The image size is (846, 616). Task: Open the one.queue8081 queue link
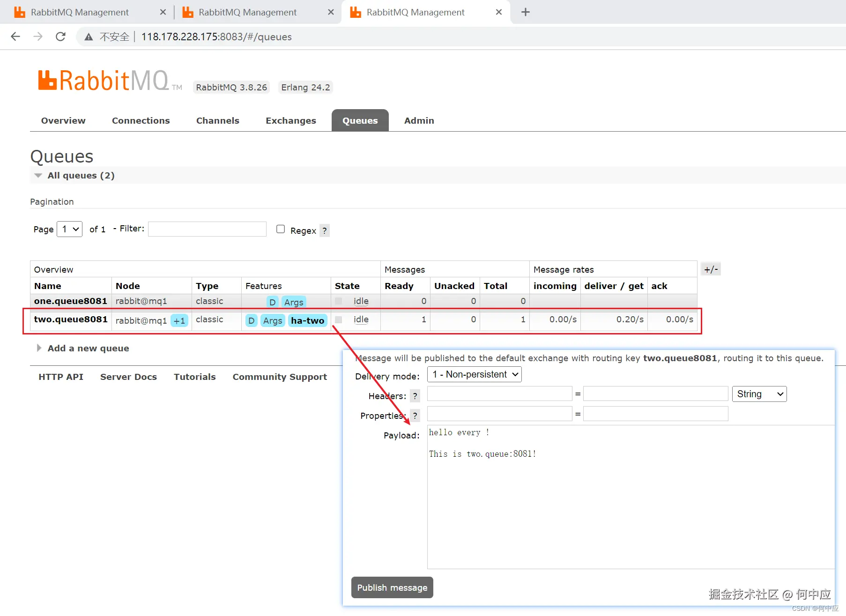pos(71,301)
